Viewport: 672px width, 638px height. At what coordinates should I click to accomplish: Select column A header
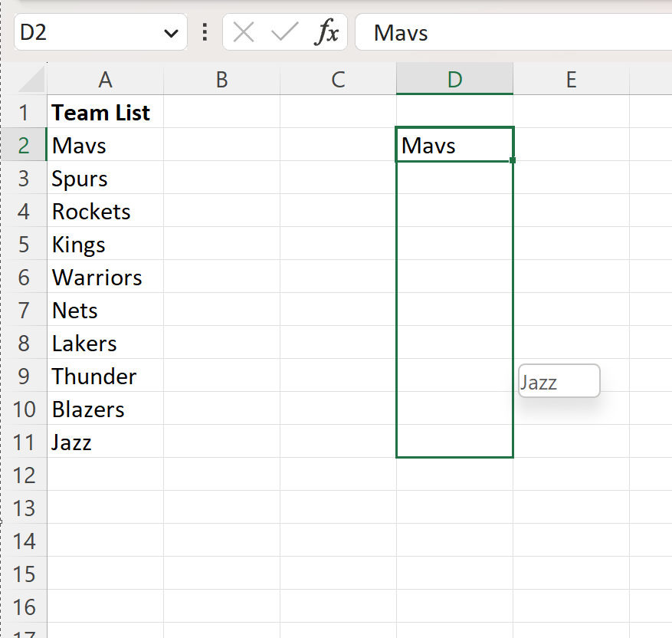tap(105, 78)
